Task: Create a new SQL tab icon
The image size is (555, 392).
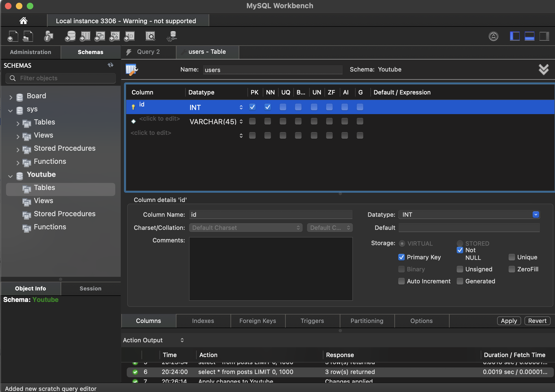Action: pos(13,36)
